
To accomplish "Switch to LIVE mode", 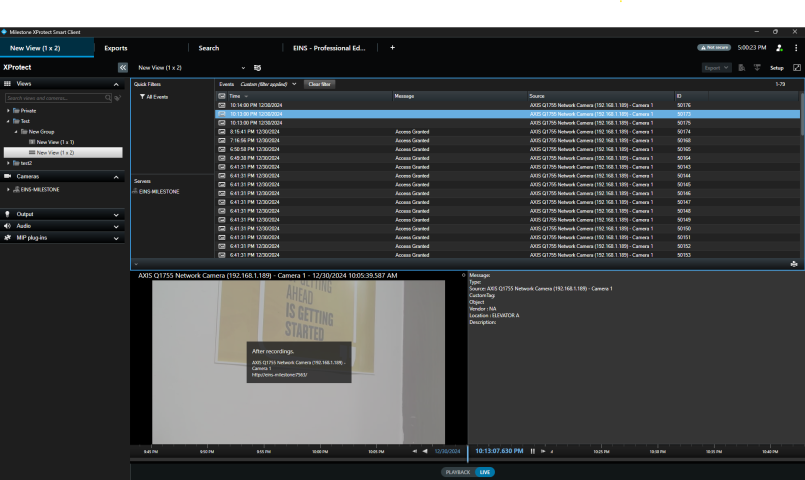I will pyautogui.click(x=485, y=472).
